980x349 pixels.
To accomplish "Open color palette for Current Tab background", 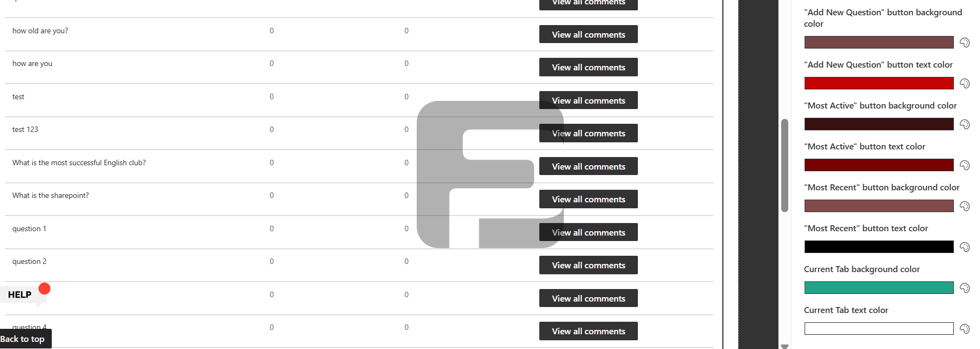I will tap(965, 287).
